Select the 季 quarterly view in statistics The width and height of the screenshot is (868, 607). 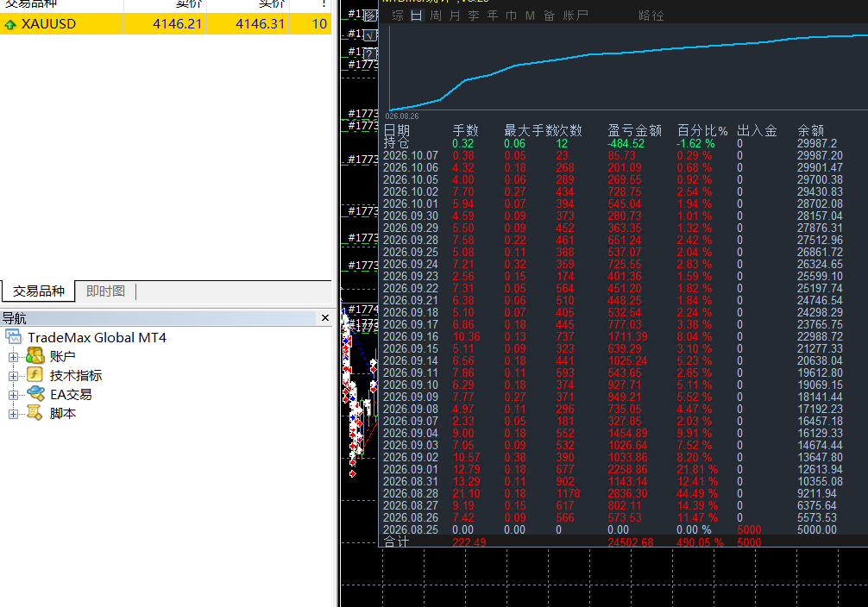point(474,16)
